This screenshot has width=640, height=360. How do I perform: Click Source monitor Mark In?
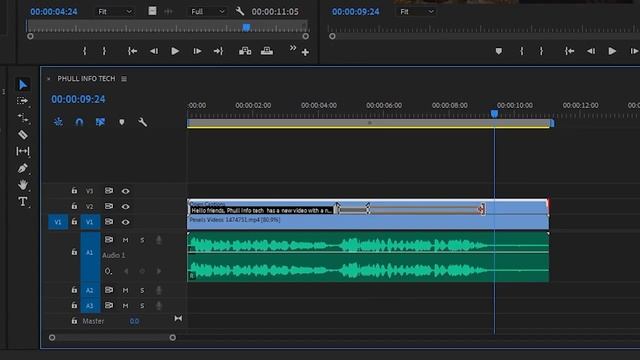click(x=84, y=51)
